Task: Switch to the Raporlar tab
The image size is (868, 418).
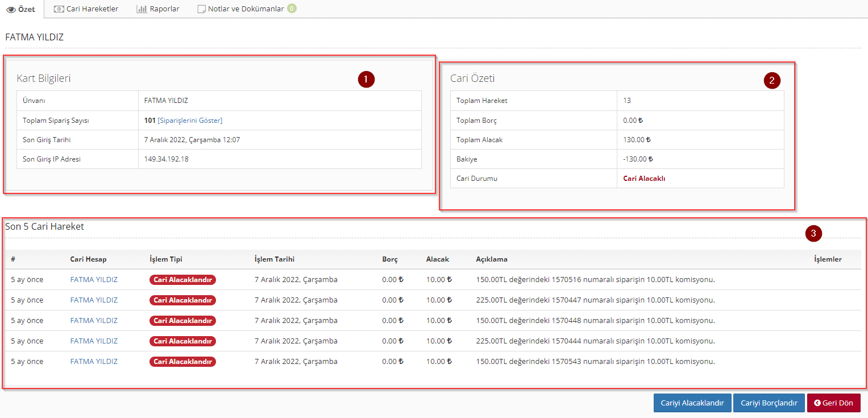Action: coord(164,9)
